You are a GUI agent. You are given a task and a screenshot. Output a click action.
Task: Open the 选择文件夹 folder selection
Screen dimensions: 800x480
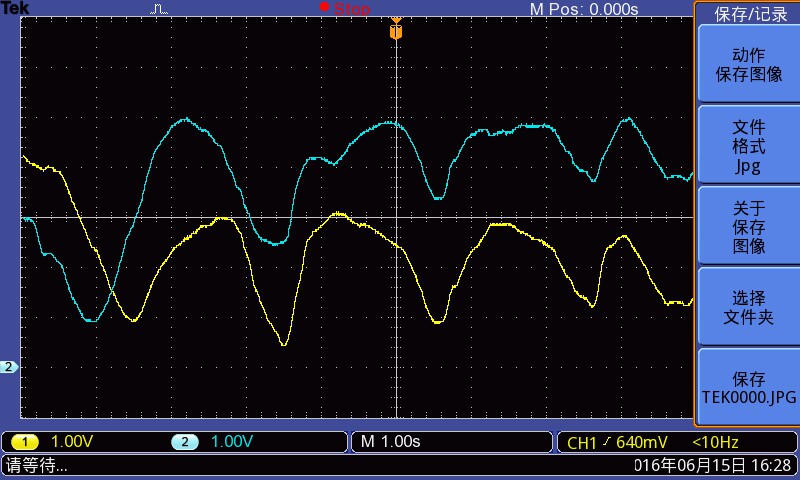tap(748, 307)
